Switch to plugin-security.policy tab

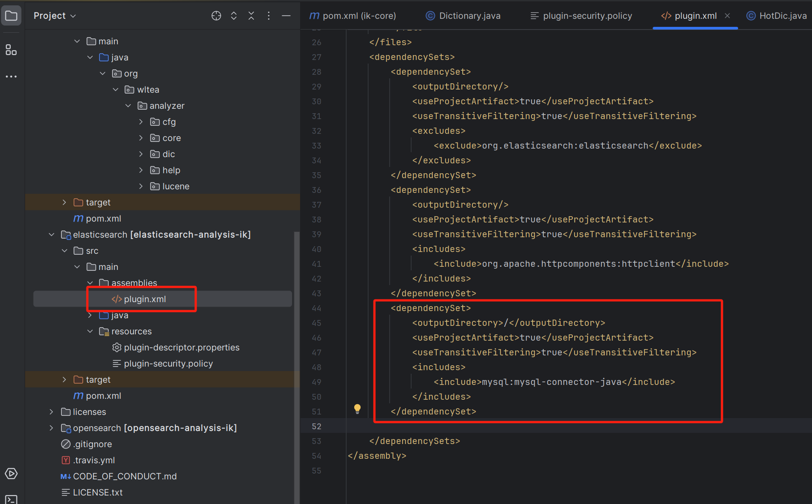[x=581, y=16]
